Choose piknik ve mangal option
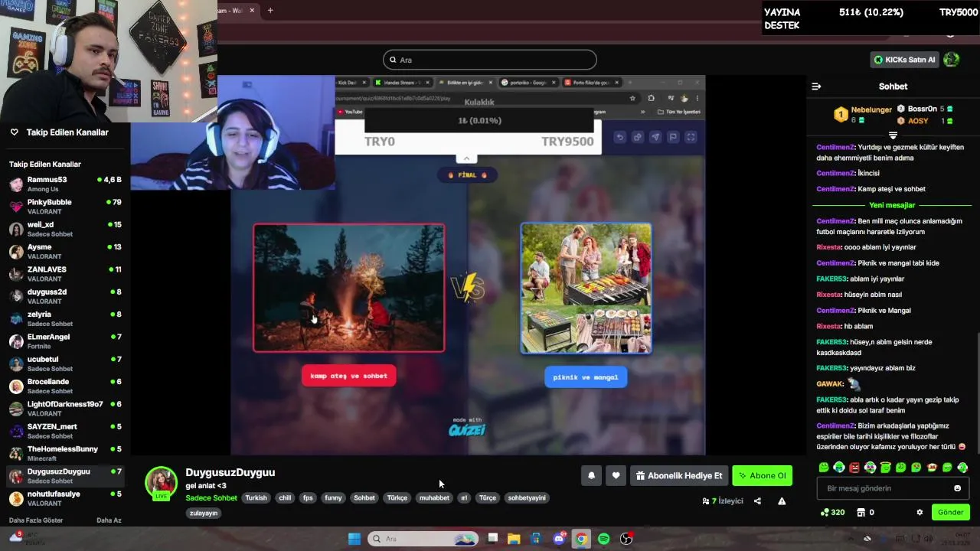The image size is (980, 551). 586,377
